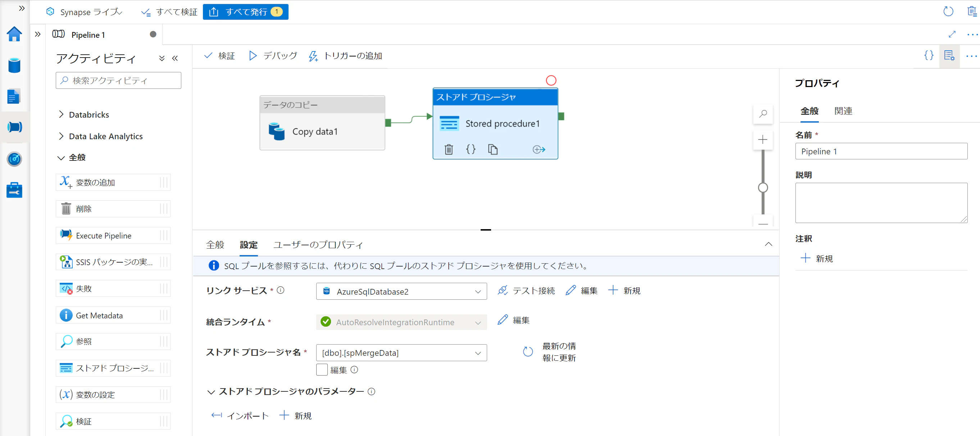Screen dimensions: 980x436
Task: Click the refresh icon in top bar
Action: (x=948, y=12)
